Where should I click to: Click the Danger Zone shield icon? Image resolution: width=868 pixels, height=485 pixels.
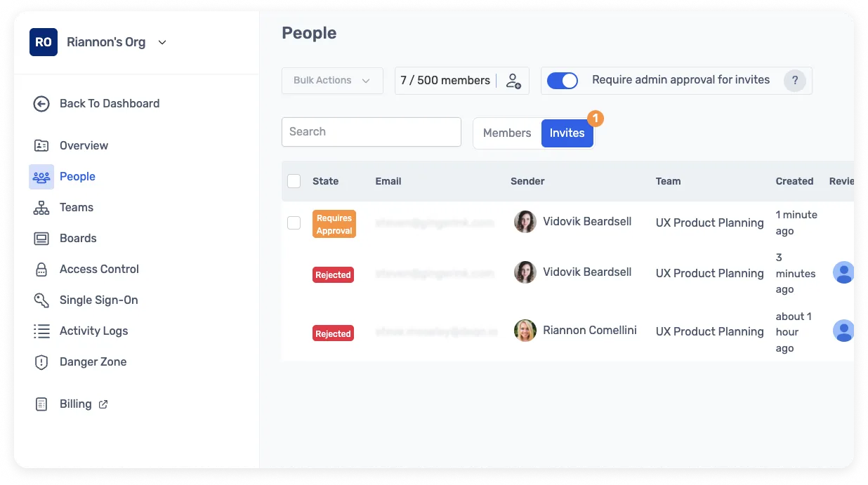[41, 362]
